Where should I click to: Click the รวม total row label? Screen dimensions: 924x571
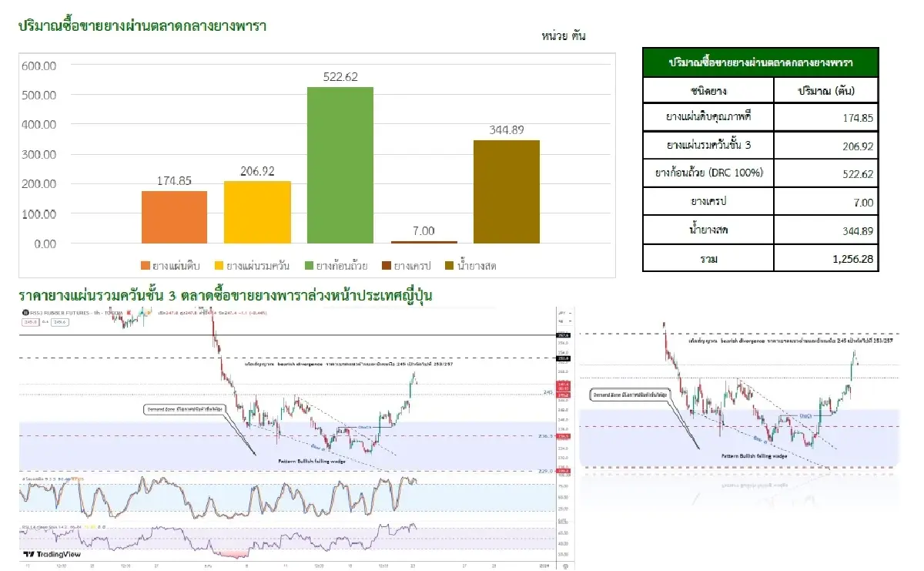pos(708,258)
